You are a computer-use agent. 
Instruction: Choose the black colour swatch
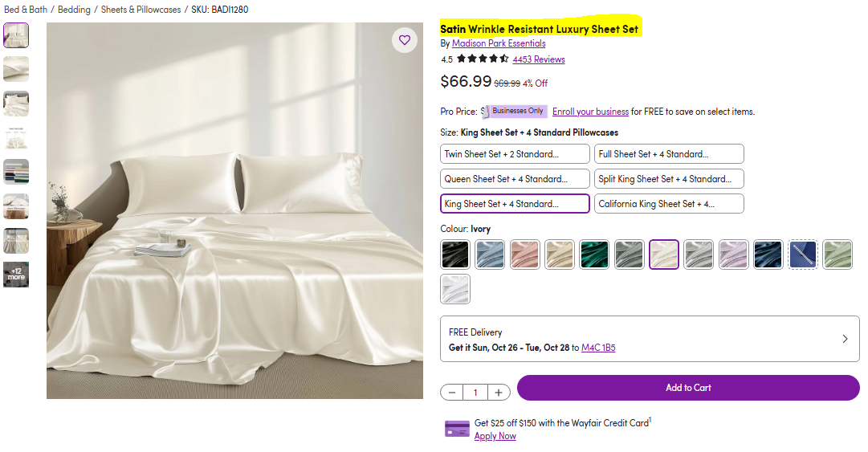coord(455,255)
